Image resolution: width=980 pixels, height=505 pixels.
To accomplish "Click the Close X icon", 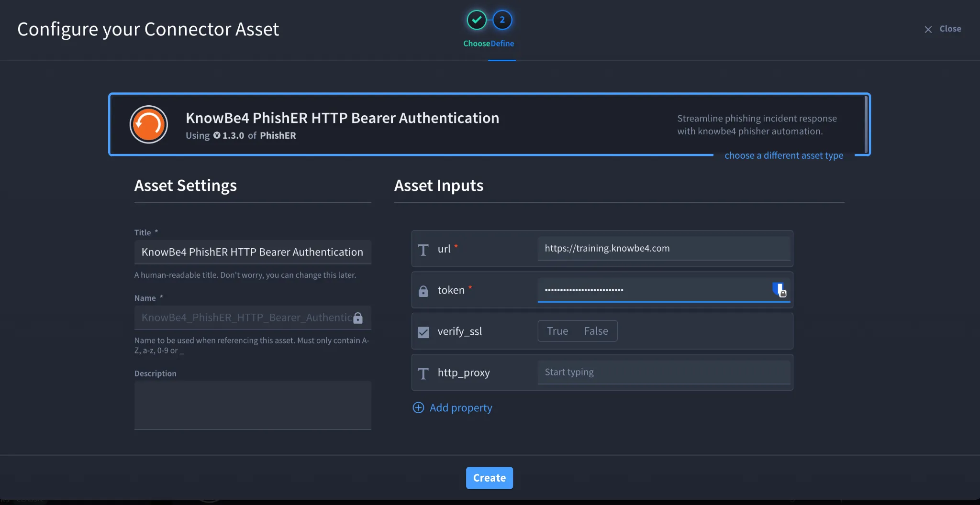I will 928,29.
